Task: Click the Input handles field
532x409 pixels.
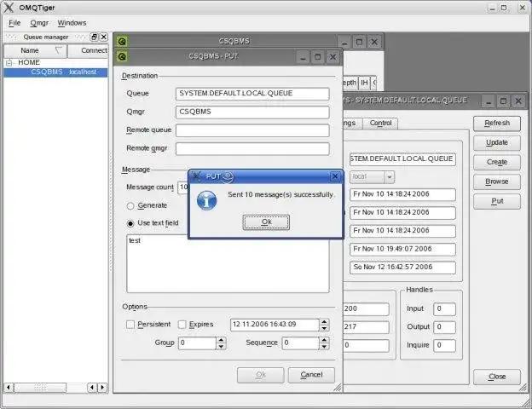Action: [x=444, y=309]
